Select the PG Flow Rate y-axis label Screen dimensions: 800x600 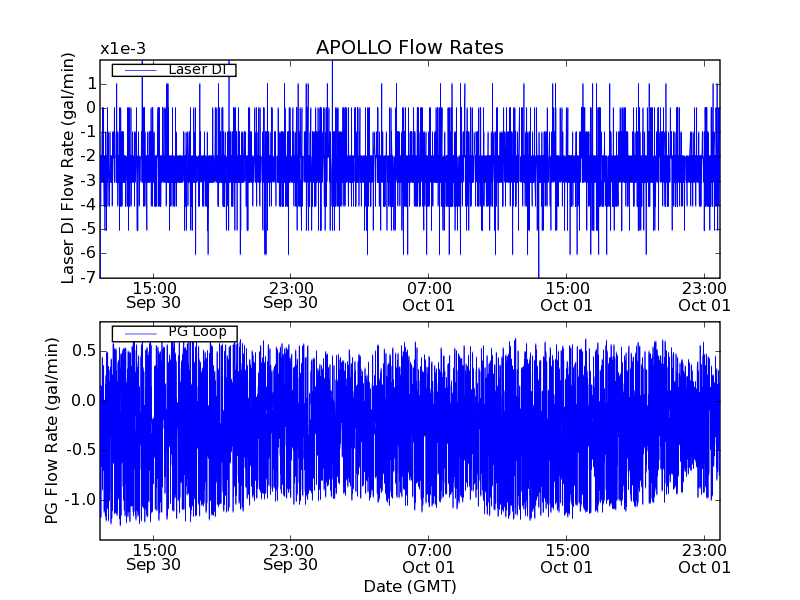(x=52, y=431)
